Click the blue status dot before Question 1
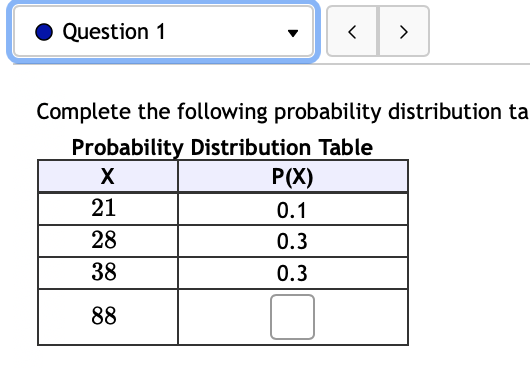 tap(44, 32)
